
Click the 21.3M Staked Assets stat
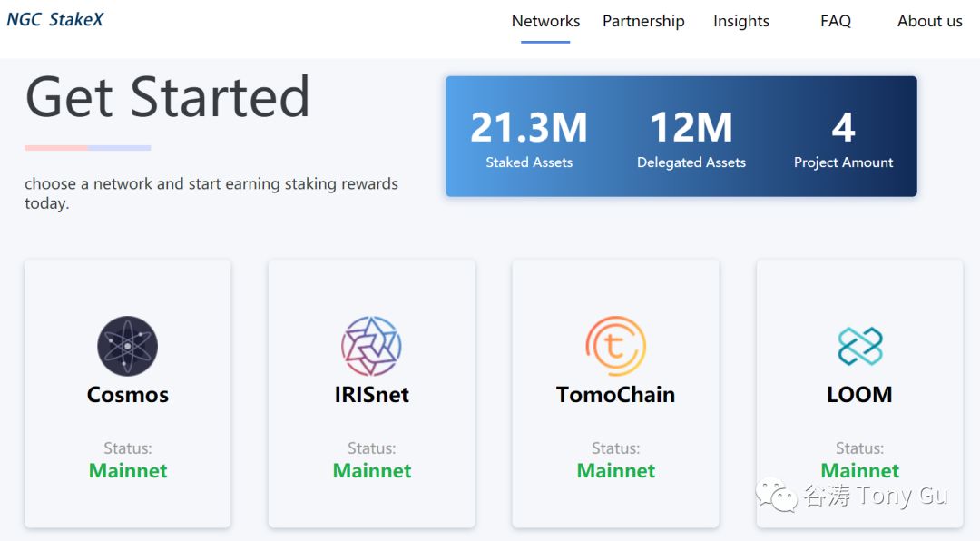529,138
